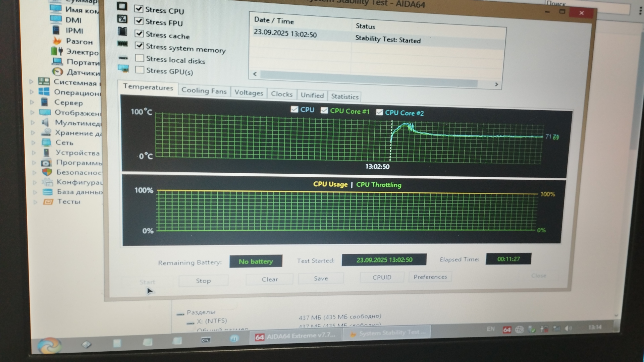Viewport: 644px width, 362px height.
Task: Switch to the Cooling Fans tab
Action: pyautogui.click(x=204, y=91)
